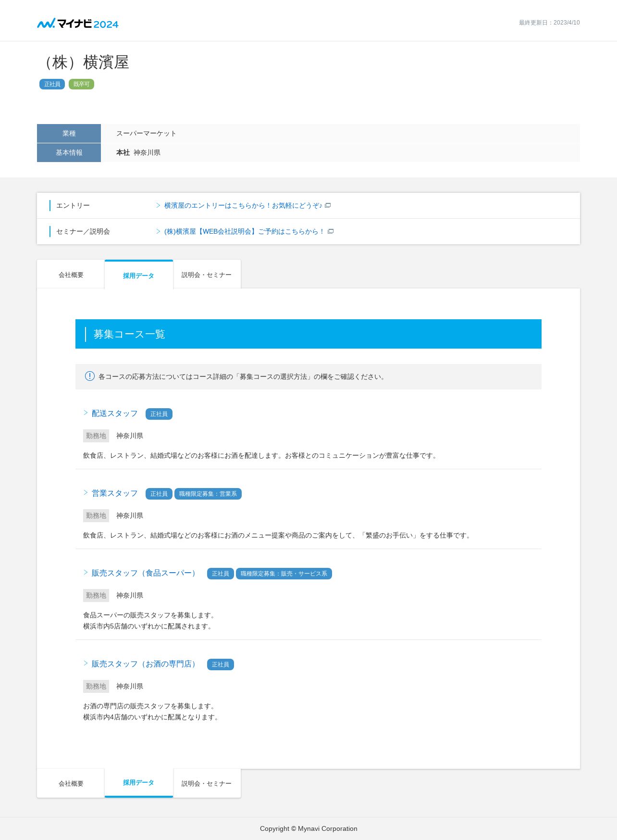The width and height of the screenshot is (617, 840).
Task: Click the Mynavi 2024 logo
Action: (78, 23)
